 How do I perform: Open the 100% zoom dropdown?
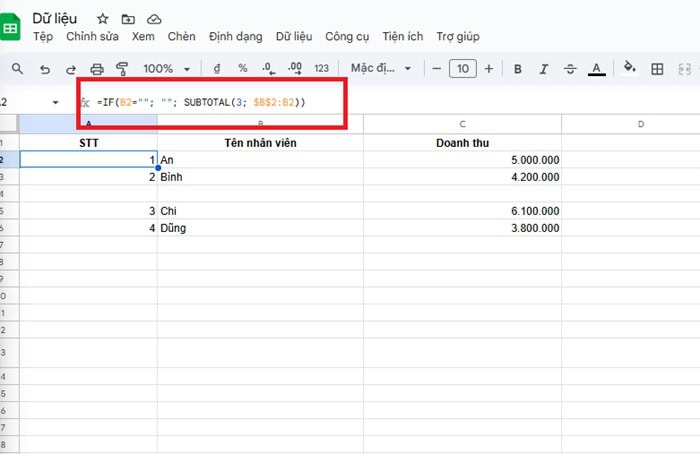[166, 69]
